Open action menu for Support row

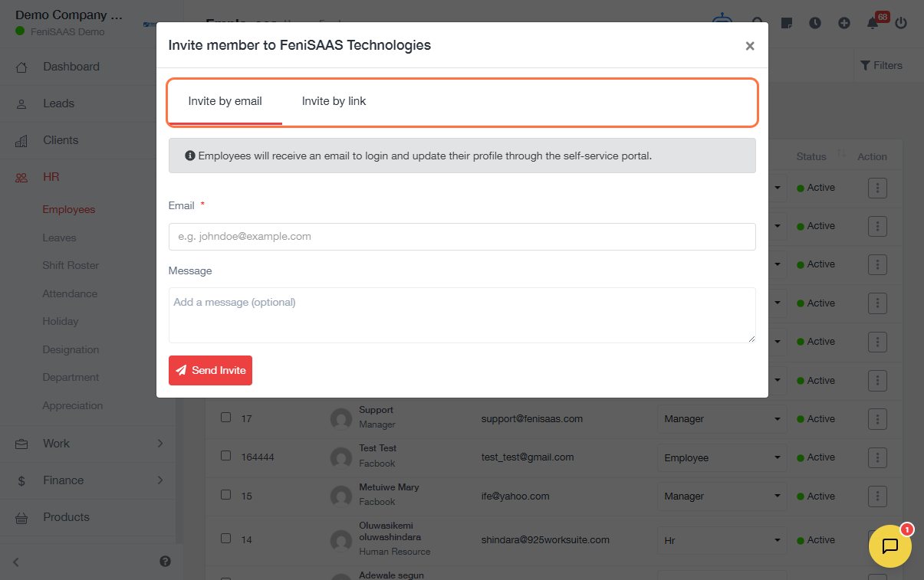pos(877,419)
